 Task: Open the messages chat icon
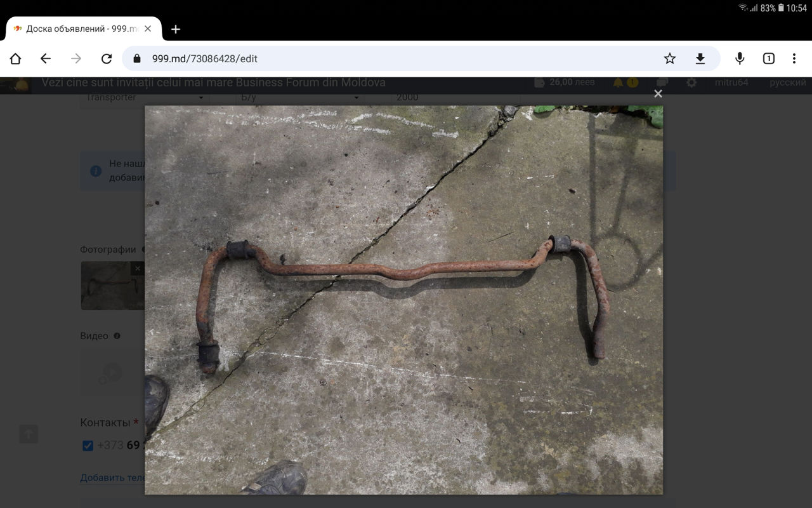coord(662,83)
